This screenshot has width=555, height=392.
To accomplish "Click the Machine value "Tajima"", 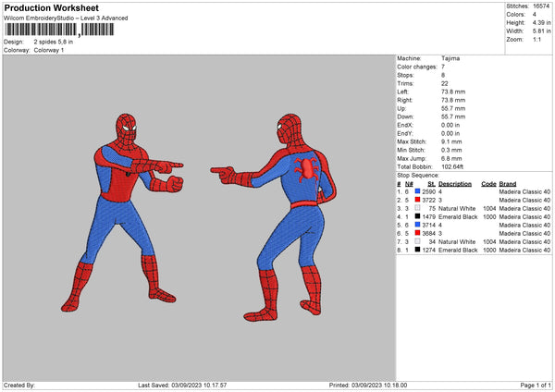I will click(450, 58).
